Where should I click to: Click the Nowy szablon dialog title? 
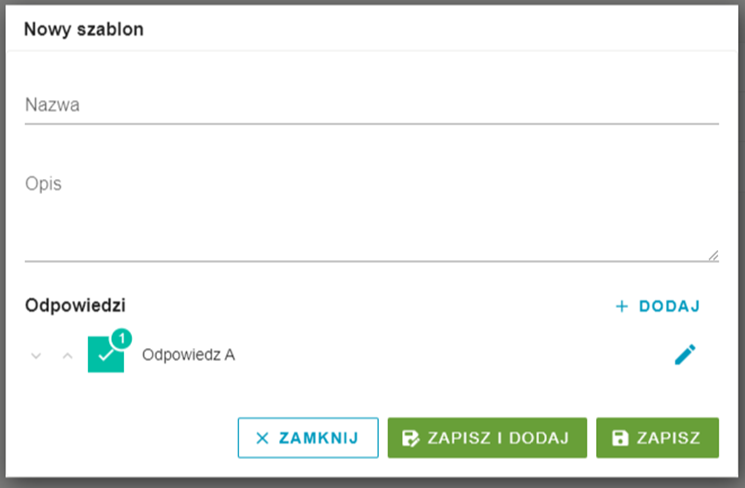(84, 29)
